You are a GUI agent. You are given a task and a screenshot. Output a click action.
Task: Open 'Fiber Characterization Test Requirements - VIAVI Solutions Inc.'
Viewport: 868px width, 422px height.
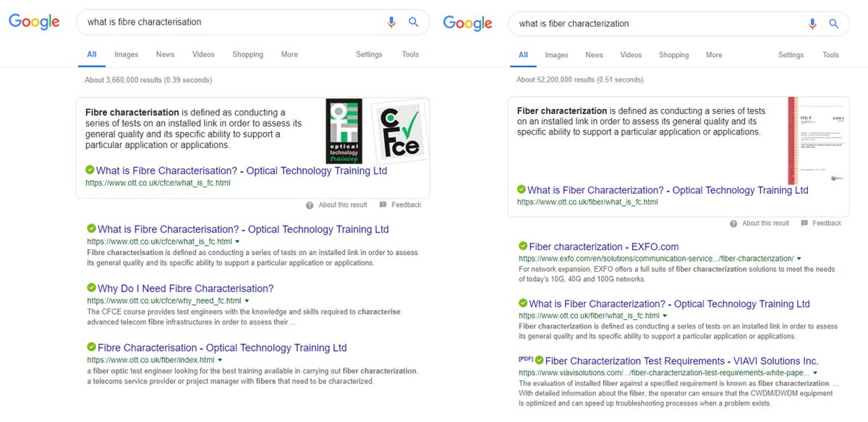[681, 361]
